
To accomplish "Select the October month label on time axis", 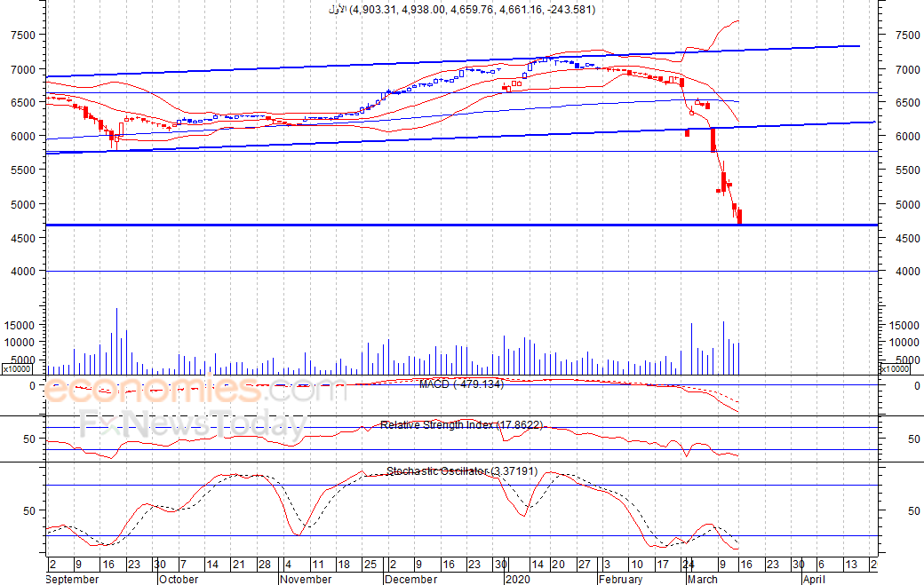I will tap(179, 579).
